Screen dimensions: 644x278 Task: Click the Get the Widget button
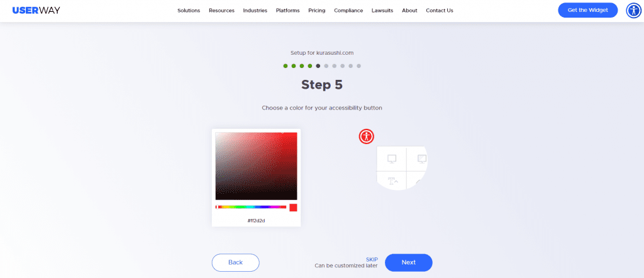(x=588, y=10)
